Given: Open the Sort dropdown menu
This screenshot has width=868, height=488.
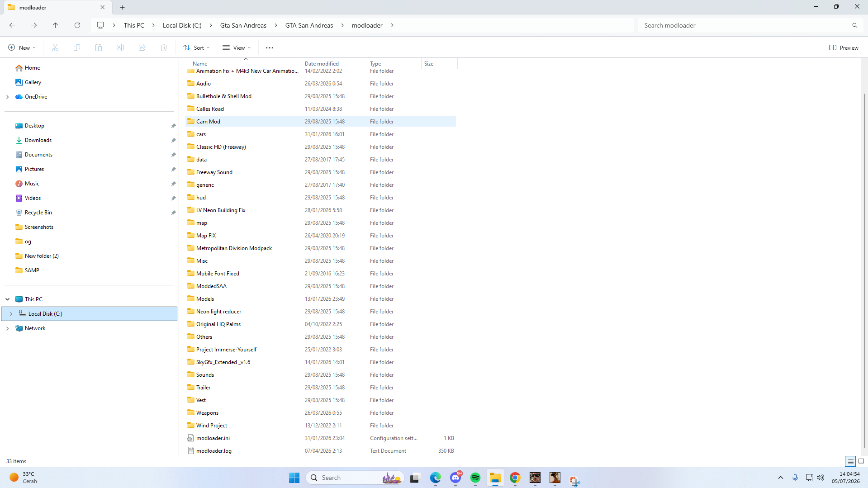Looking at the screenshot, I should click(x=196, y=47).
